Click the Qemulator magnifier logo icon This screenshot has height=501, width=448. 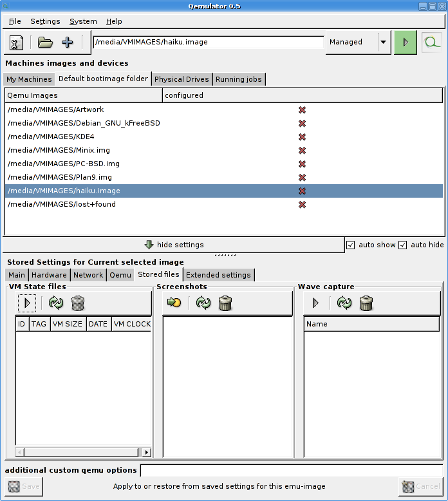(x=432, y=42)
